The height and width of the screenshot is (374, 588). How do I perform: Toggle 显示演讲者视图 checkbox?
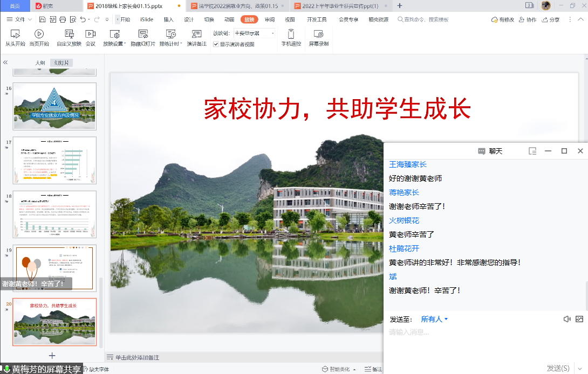tap(216, 44)
